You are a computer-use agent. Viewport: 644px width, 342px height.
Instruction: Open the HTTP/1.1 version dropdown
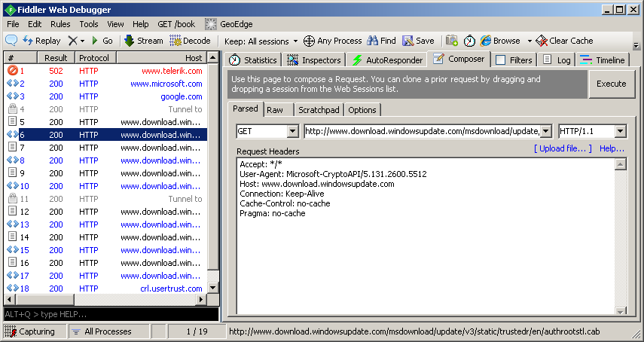[620, 131]
